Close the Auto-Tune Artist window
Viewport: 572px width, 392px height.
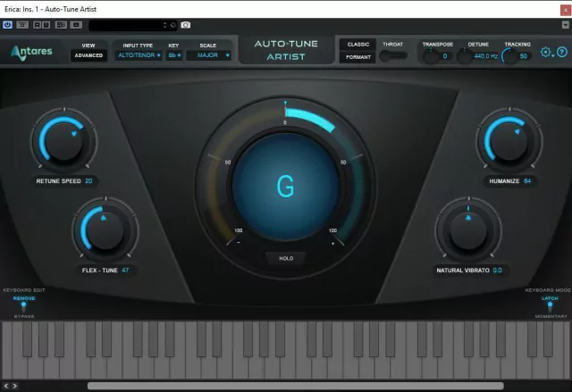(566, 10)
